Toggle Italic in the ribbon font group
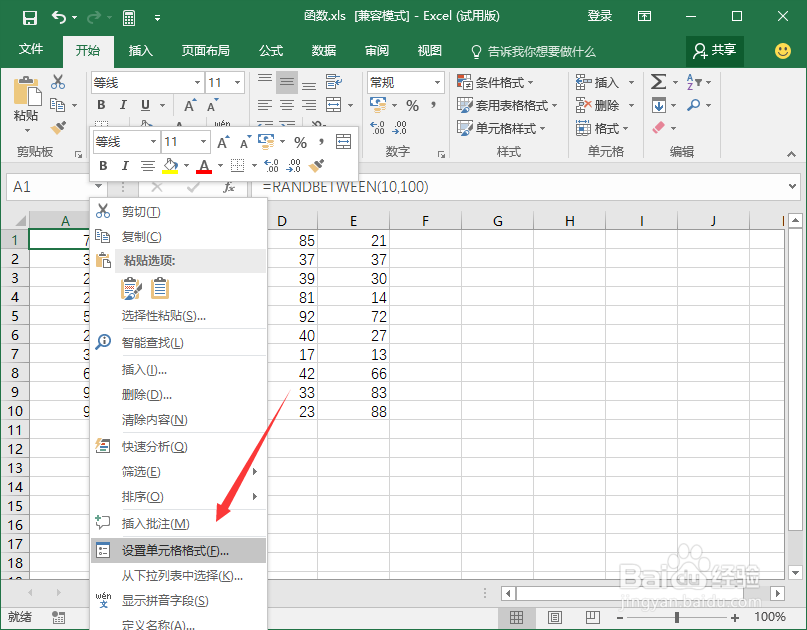The image size is (807, 630). coord(123,105)
